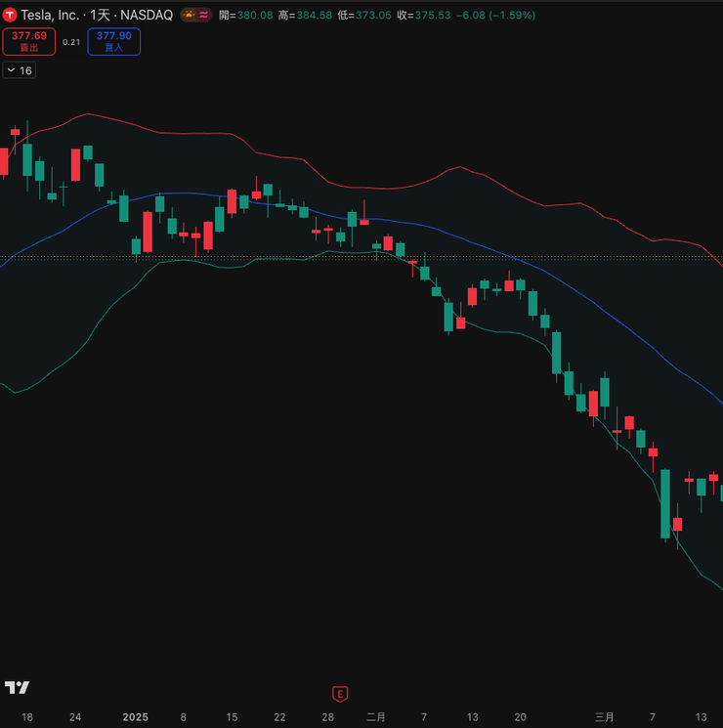Click the 低=373.05 low value
The image size is (723, 728).
[x=364, y=16]
